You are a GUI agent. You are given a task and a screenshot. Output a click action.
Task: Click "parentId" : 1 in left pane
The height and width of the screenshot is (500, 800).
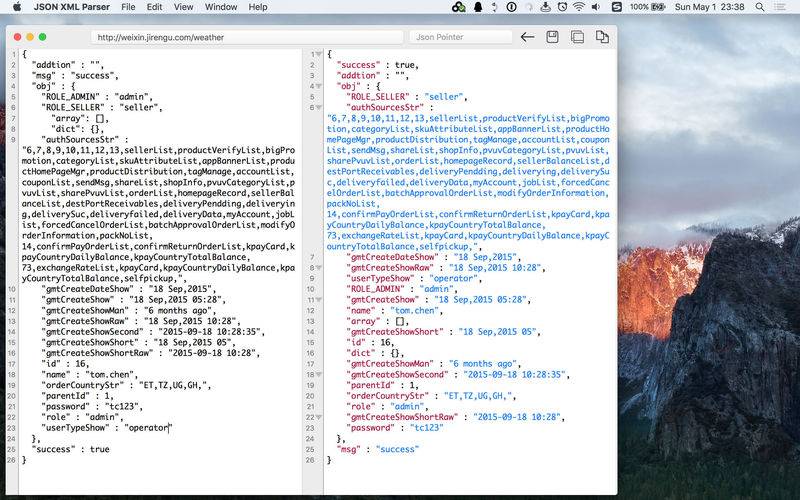coord(77,396)
